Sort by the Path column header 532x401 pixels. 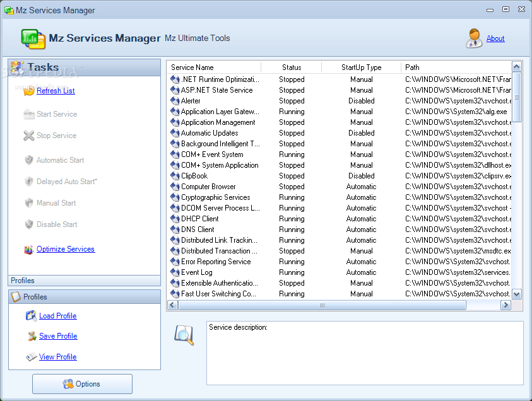pyautogui.click(x=456, y=67)
